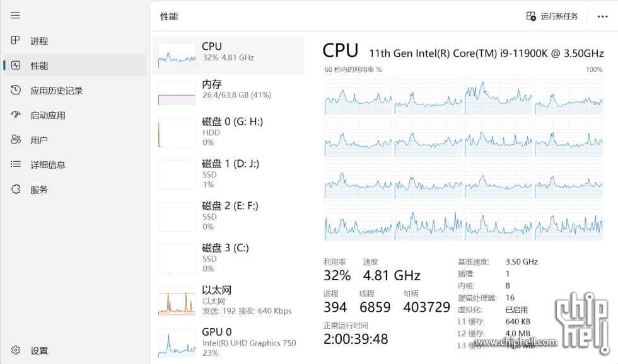Click the 内核 label
618x364 pixels.
point(466,286)
